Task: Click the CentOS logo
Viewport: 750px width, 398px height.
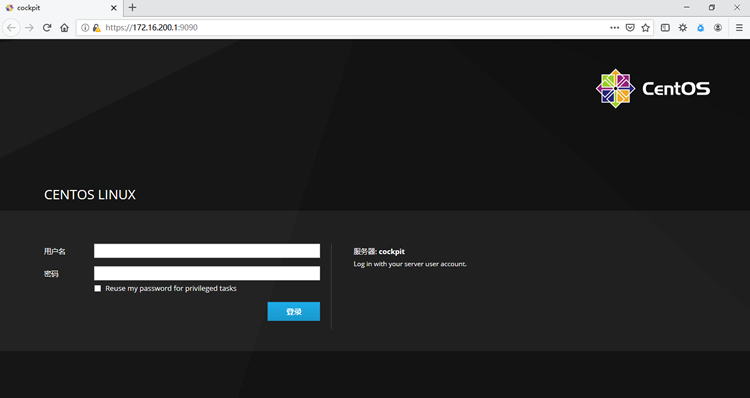Action: pyautogui.click(x=653, y=88)
